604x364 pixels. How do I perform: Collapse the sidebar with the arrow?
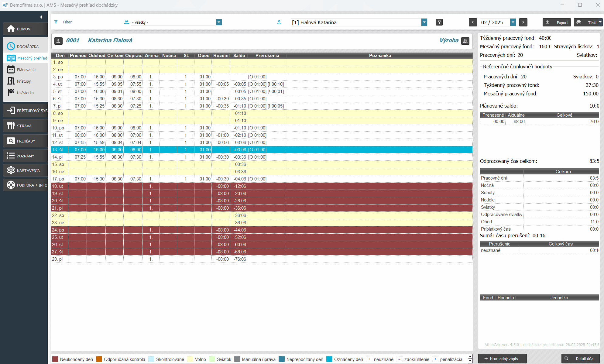coord(41,17)
